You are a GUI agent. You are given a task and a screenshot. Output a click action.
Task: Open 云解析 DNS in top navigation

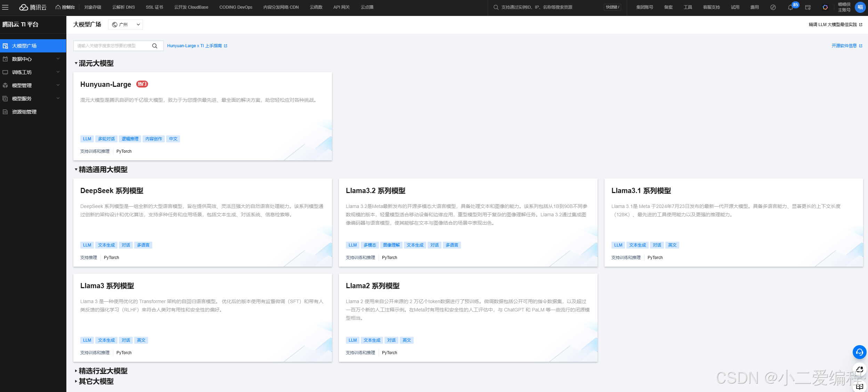coord(123,7)
